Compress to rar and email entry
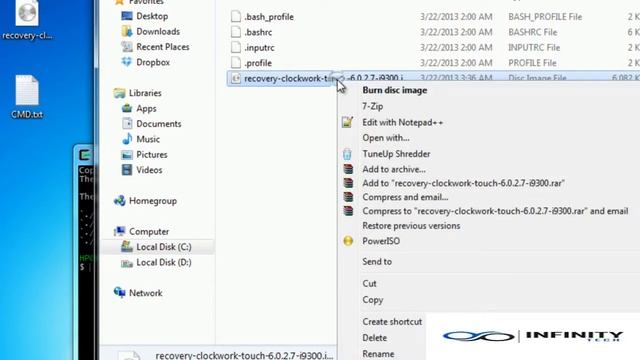The height and width of the screenshot is (360, 640). click(495, 211)
